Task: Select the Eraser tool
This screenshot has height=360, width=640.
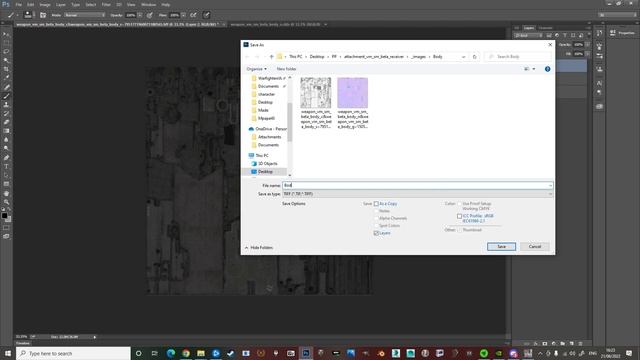Action: click(6, 122)
